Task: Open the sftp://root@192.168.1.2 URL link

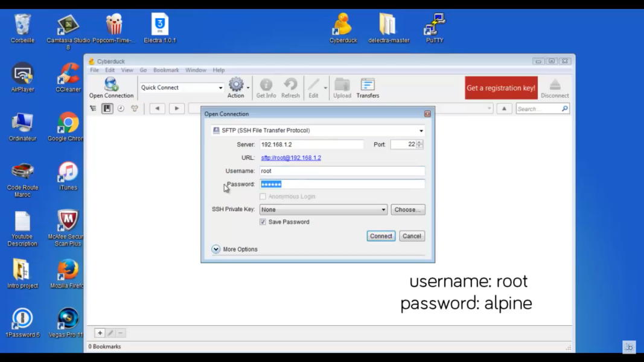Action: pyautogui.click(x=291, y=157)
